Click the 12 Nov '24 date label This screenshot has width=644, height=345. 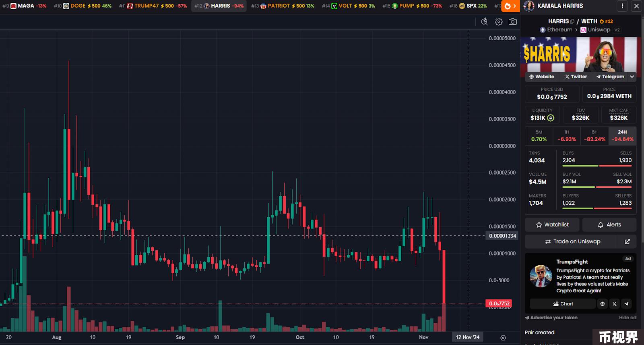click(468, 337)
